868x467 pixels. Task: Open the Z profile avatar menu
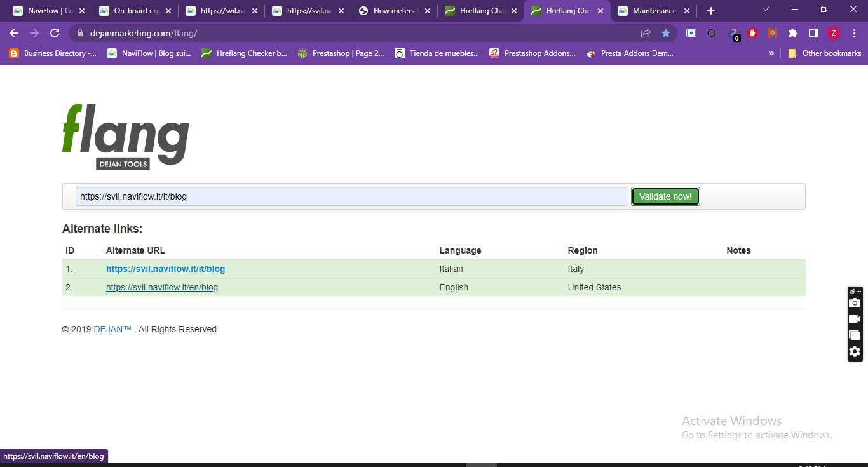(x=833, y=33)
